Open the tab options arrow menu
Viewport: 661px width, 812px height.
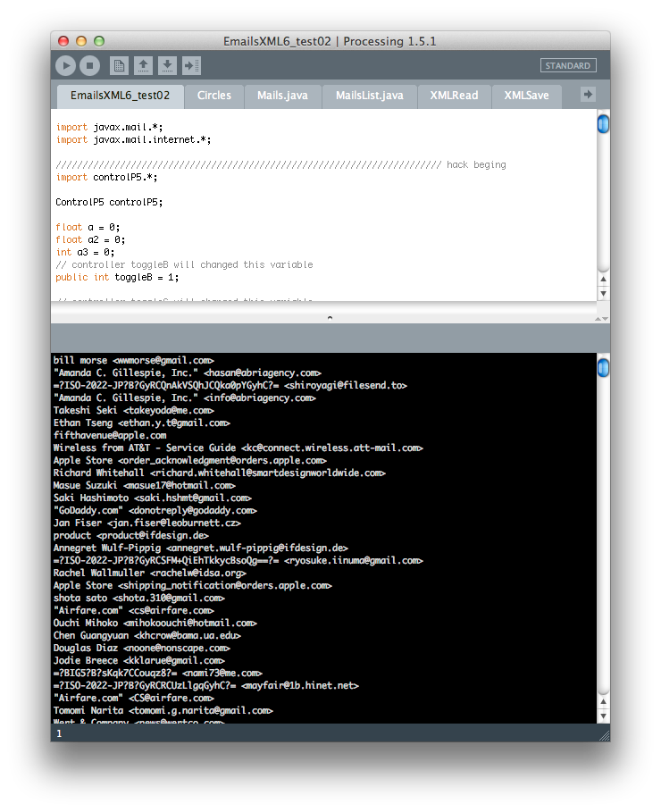click(588, 94)
